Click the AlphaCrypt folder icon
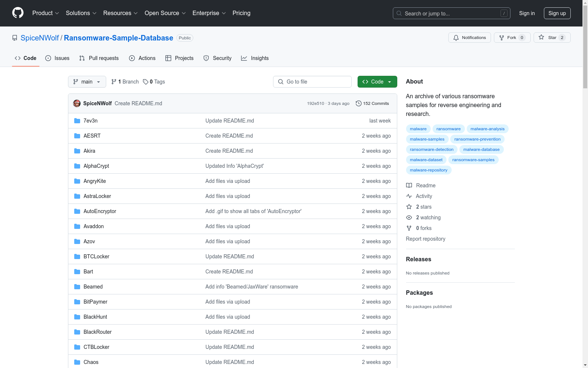The height and width of the screenshot is (368, 588). tap(77, 166)
